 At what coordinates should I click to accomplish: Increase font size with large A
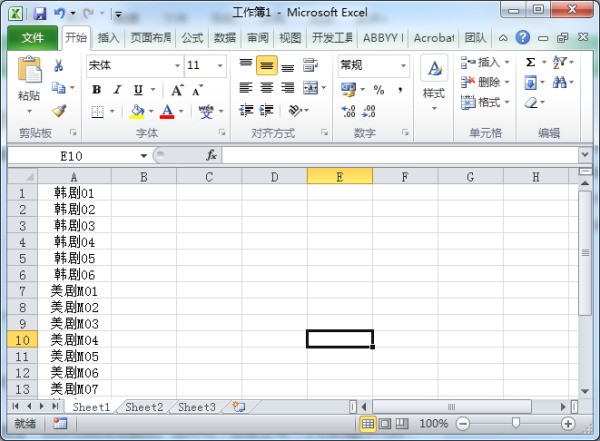[x=177, y=90]
